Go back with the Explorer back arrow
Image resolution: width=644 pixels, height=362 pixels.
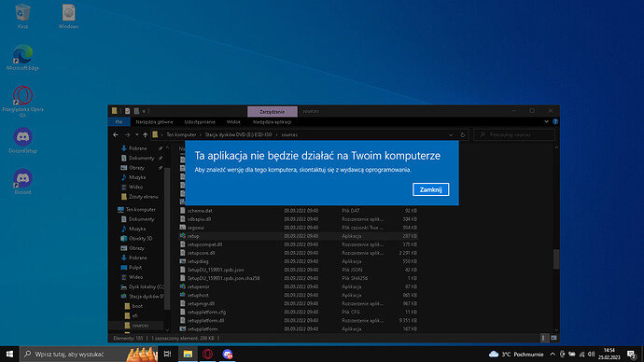tap(116, 134)
